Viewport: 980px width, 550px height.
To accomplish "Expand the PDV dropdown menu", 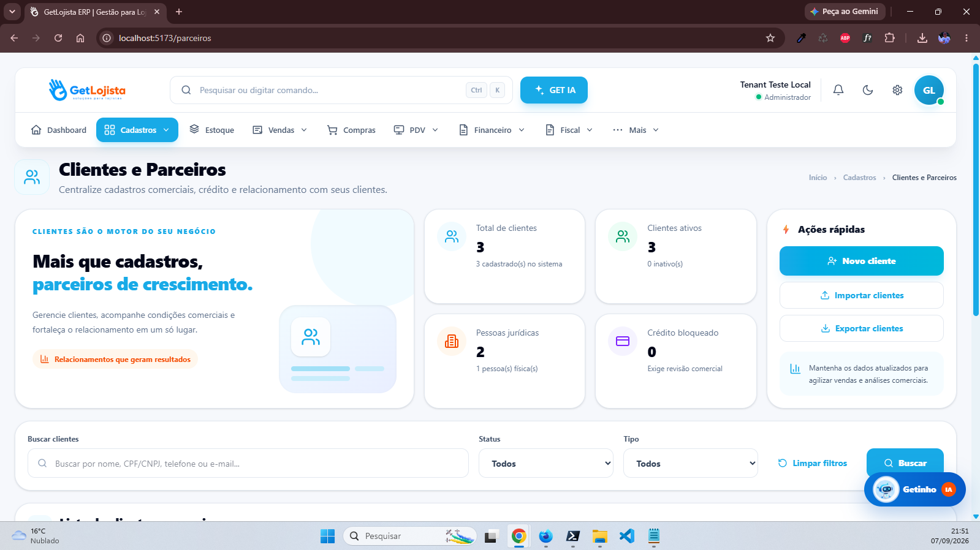I will 416,130.
